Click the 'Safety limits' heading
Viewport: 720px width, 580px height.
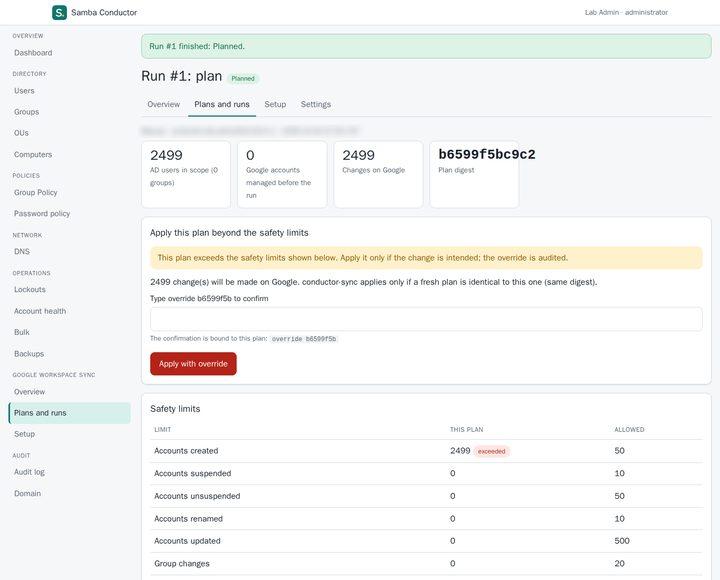point(175,409)
